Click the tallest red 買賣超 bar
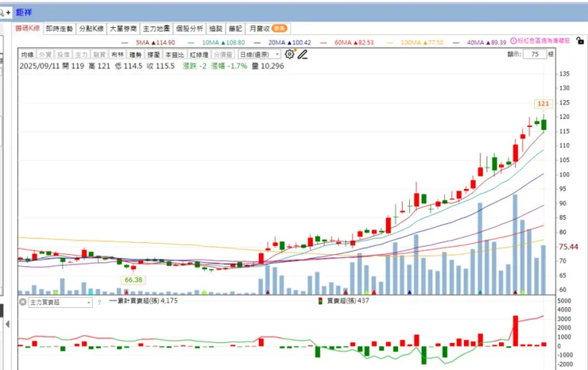Viewport: 588px width, 370px height. point(516,330)
